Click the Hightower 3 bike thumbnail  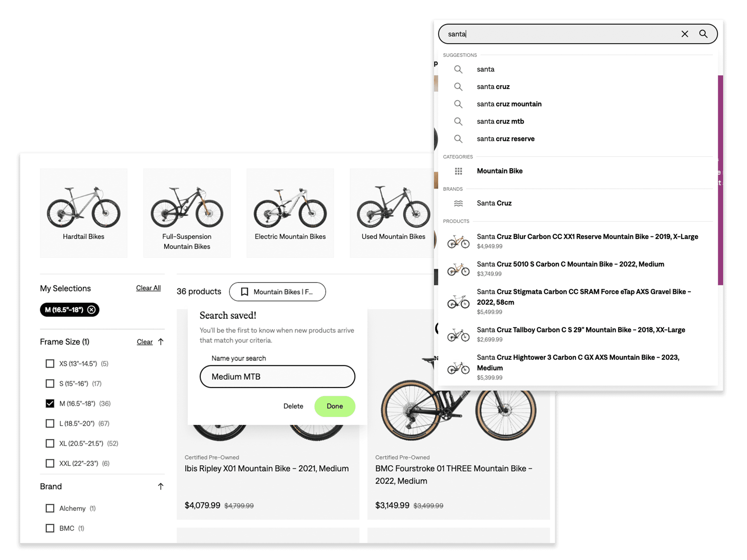click(x=458, y=367)
